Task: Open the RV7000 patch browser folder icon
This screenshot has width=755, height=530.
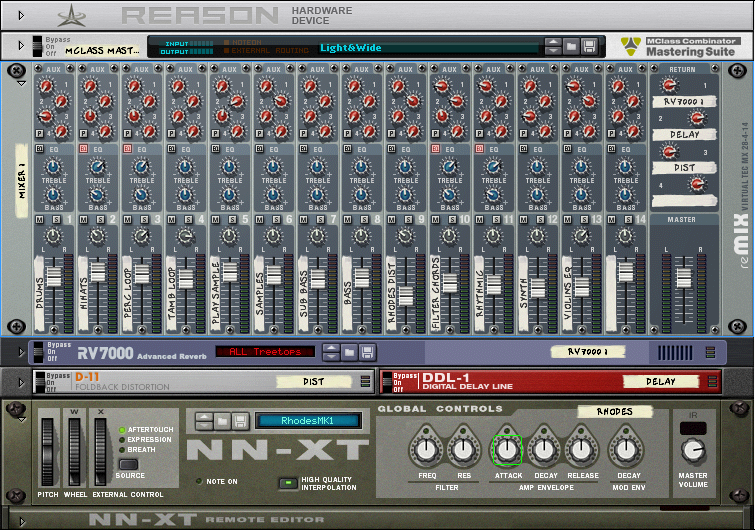Action: (349, 353)
